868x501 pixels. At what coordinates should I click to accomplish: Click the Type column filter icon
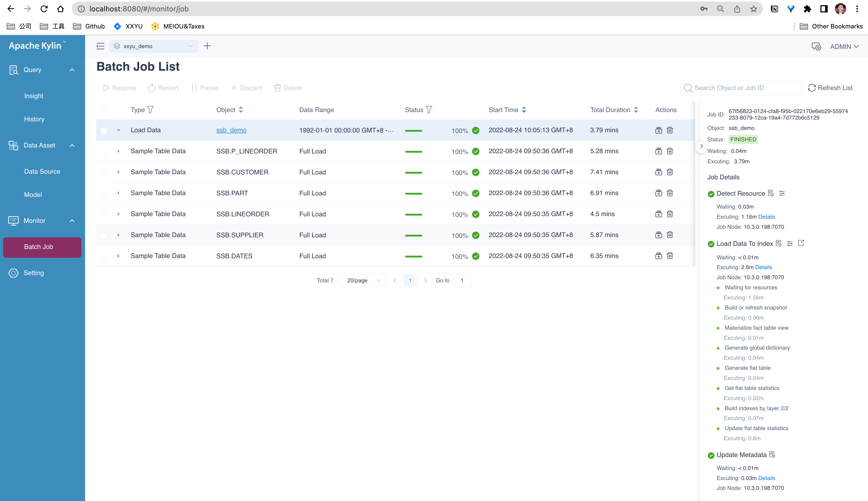[150, 110]
